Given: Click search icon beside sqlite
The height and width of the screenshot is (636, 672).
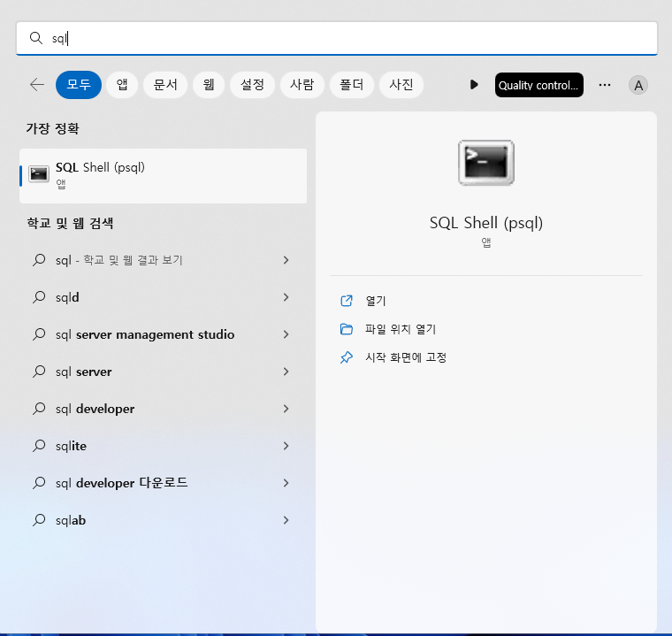Looking at the screenshot, I should 39,445.
